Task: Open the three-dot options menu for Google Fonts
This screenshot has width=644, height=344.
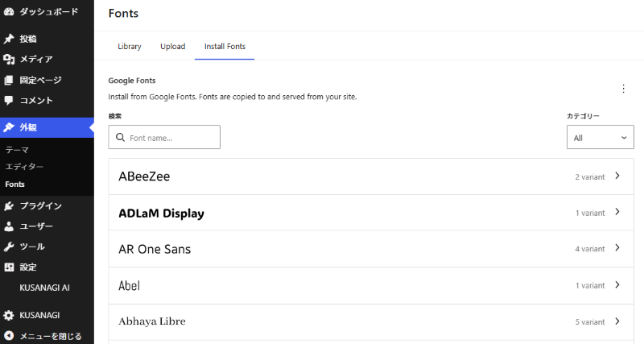Action: [x=622, y=89]
